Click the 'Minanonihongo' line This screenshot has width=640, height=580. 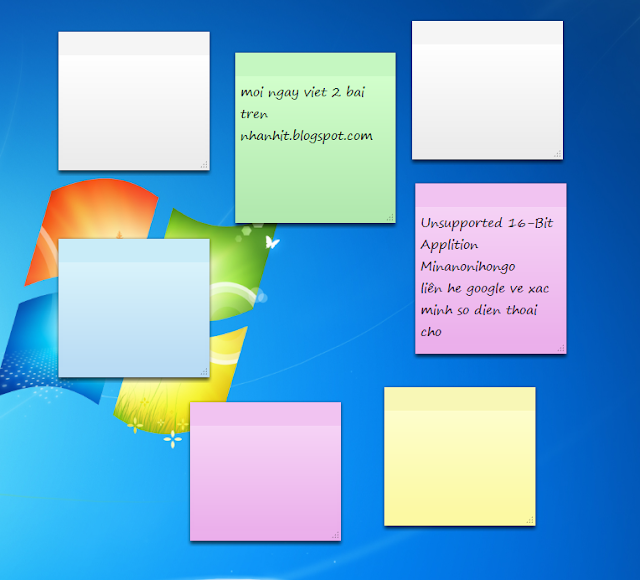[468, 267]
